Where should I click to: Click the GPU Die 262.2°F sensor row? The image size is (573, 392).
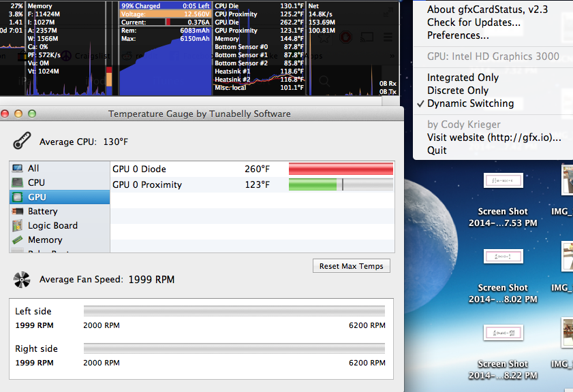tap(259, 22)
